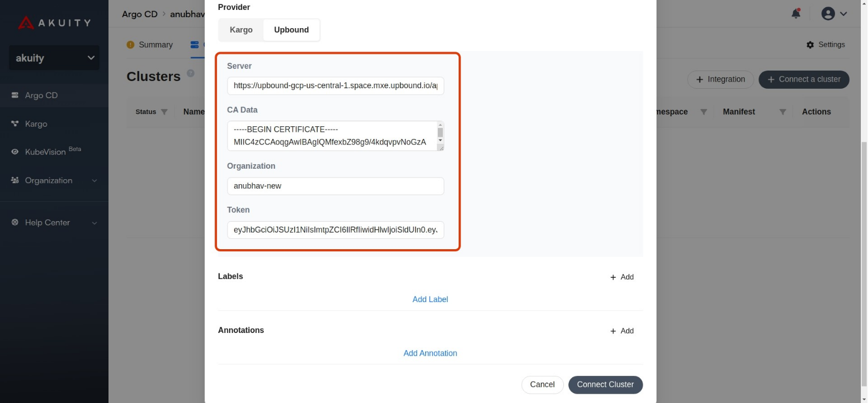This screenshot has width=868, height=403.
Task: Click the Settings gear icon
Action: [810, 45]
